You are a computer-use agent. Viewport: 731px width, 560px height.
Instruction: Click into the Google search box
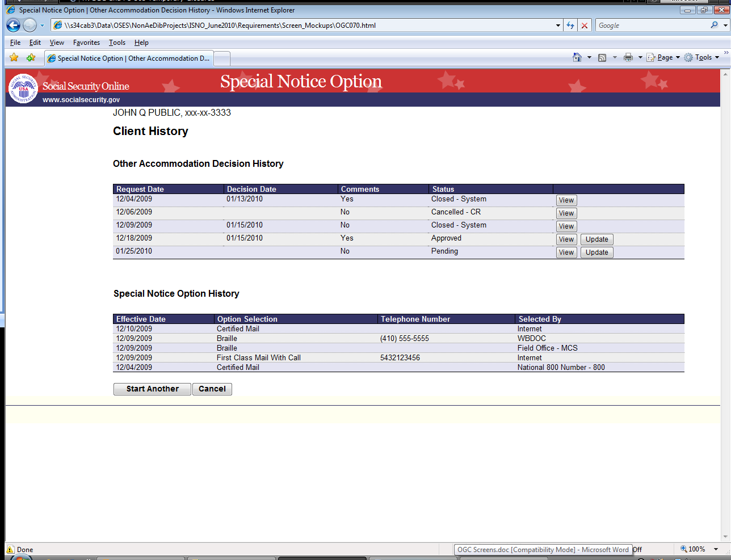651,26
